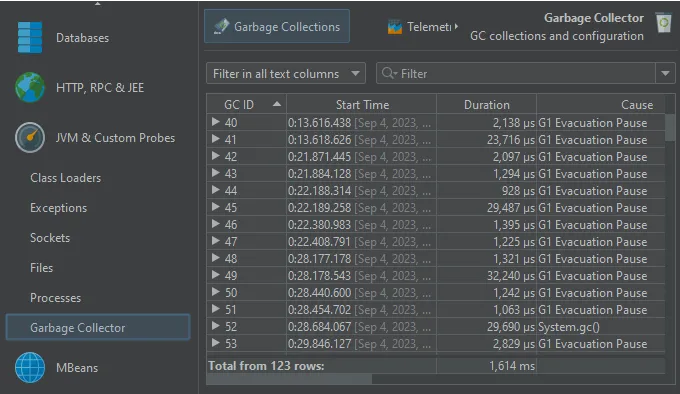Select duration value 29,487 µs
680x394 pixels.
tap(510, 208)
